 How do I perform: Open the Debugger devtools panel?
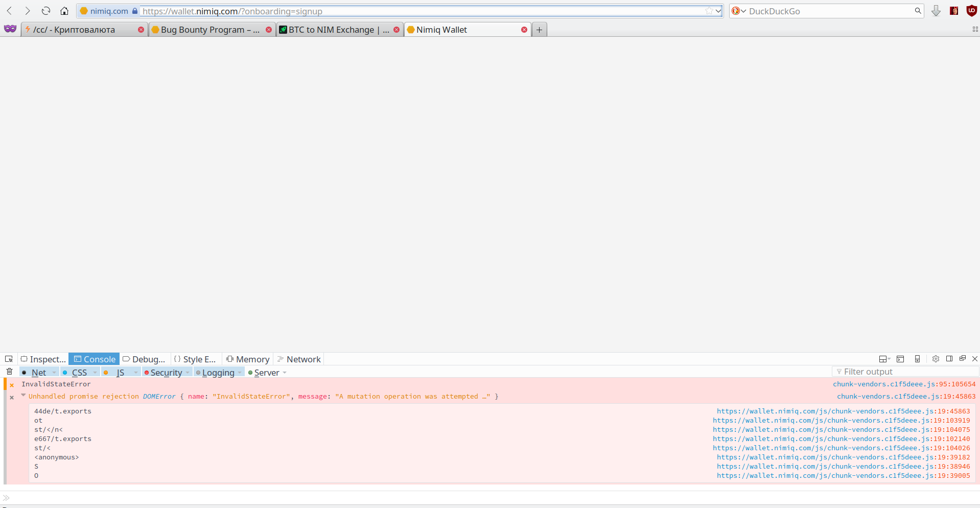click(x=144, y=359)
